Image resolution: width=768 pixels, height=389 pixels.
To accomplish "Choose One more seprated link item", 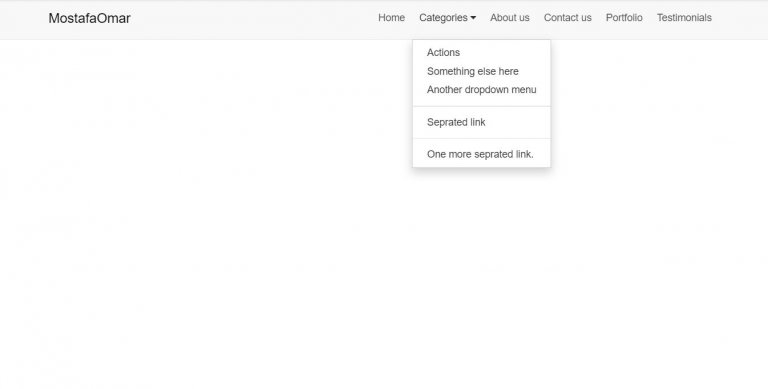I will point(480,154).
